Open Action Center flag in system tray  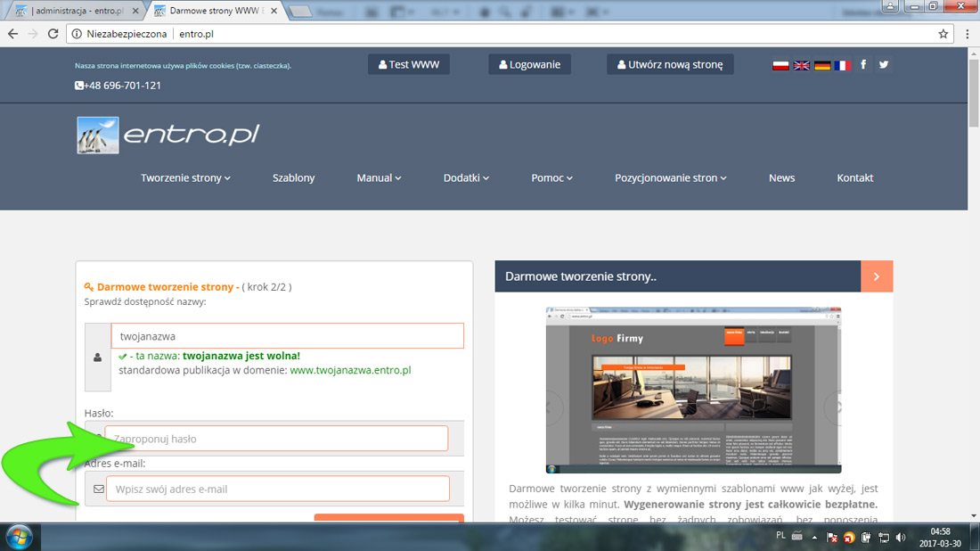coord(832,538)
